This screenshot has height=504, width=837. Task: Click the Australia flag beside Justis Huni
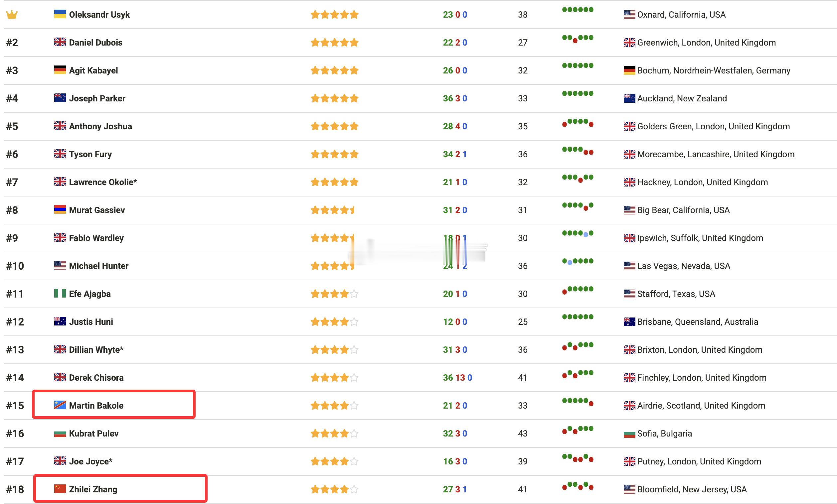tap(60, 321)
